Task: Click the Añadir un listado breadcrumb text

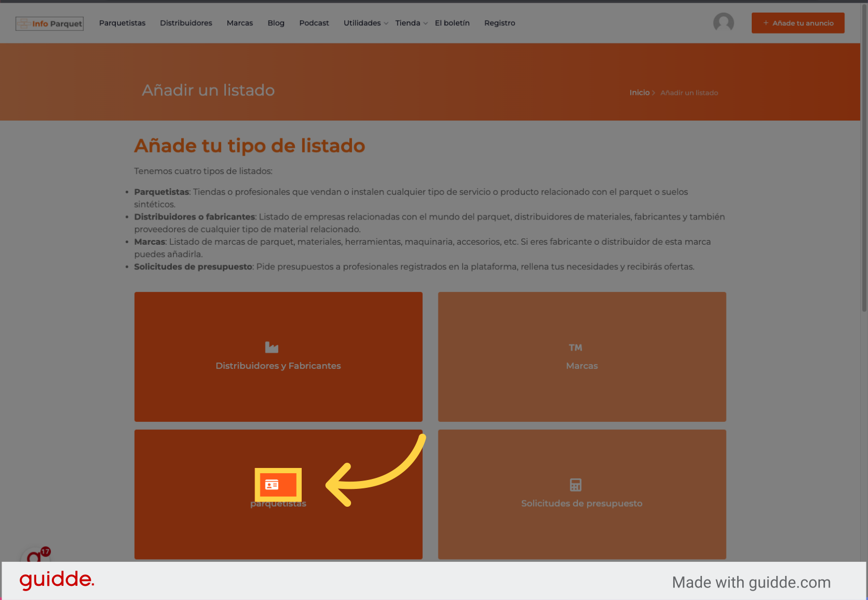Action: click(x=689, y=93)
